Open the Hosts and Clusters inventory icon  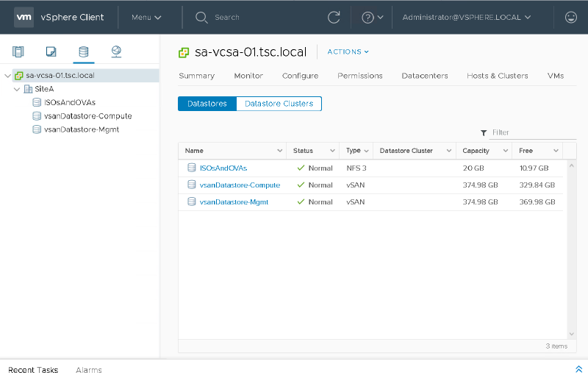pyautogui.click(x=18, y=51)
